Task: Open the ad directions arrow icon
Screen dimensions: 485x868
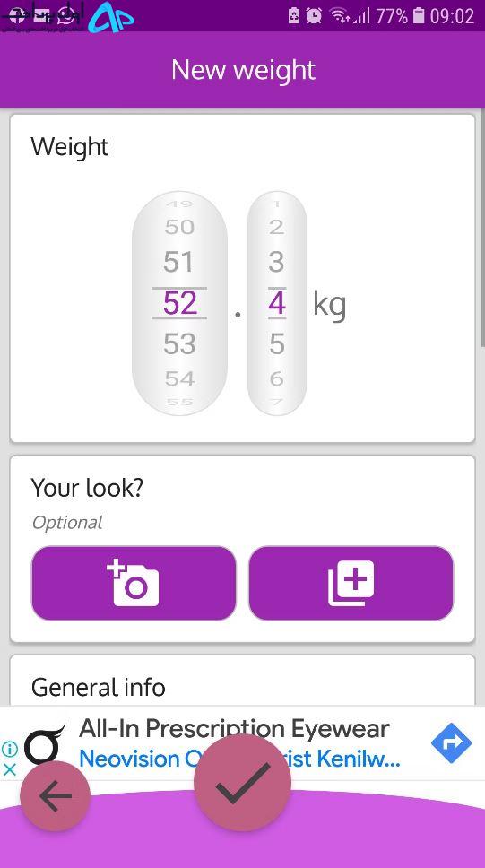Action: (x=451, y=742)
